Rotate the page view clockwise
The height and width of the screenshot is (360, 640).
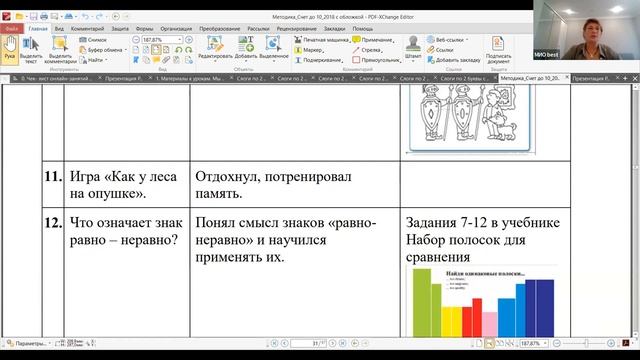pos(188,50)
